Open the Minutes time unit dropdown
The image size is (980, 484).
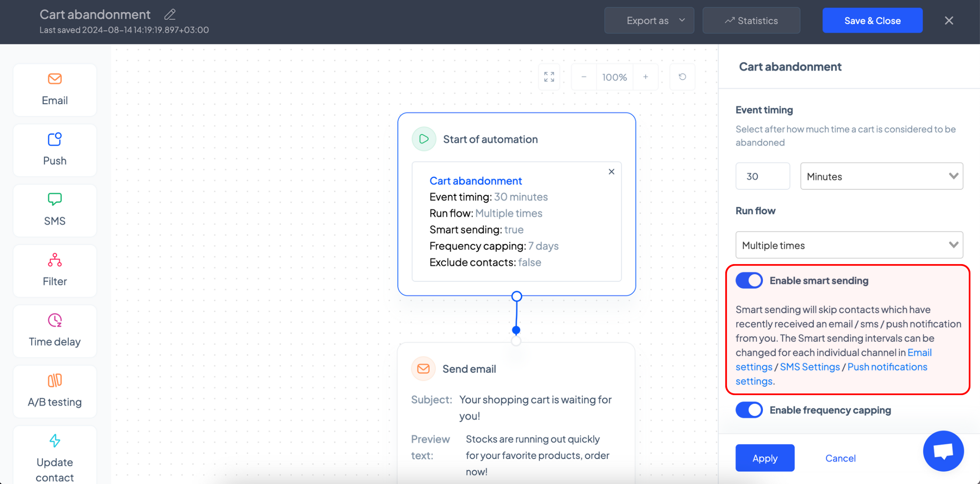[x=882, y=176]
